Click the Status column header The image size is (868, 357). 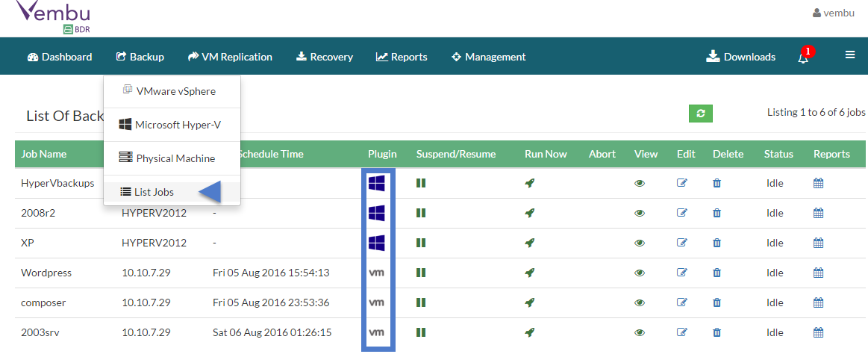coord(779,154)
